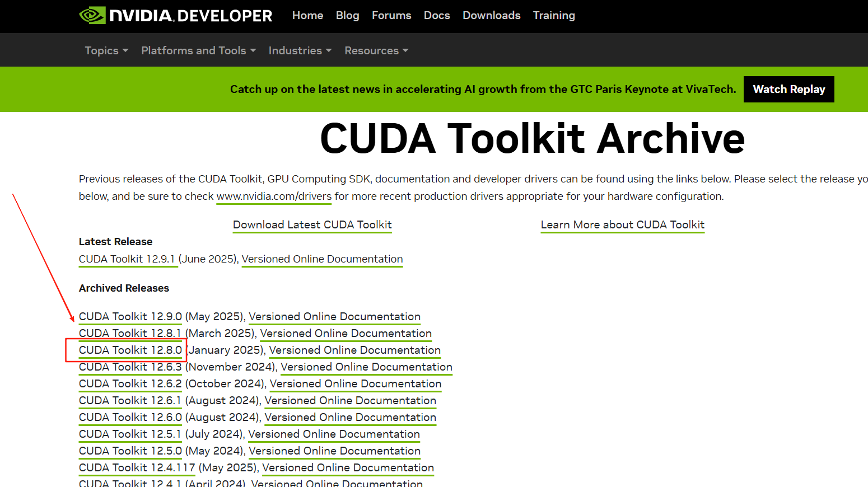
Task: Open CUDA Toolkit 12.6.3 link
Action: tap(130, 367)
